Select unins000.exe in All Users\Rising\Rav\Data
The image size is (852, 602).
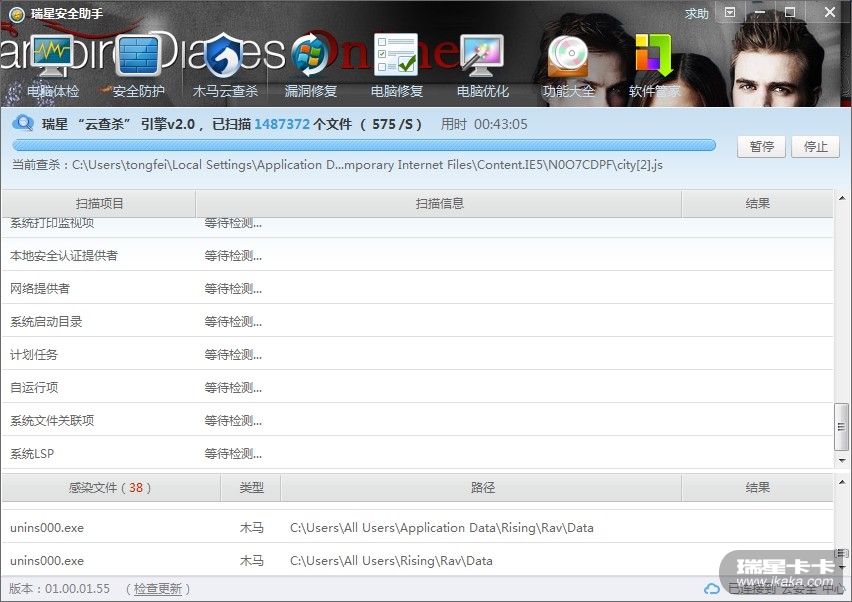[417, 560]
